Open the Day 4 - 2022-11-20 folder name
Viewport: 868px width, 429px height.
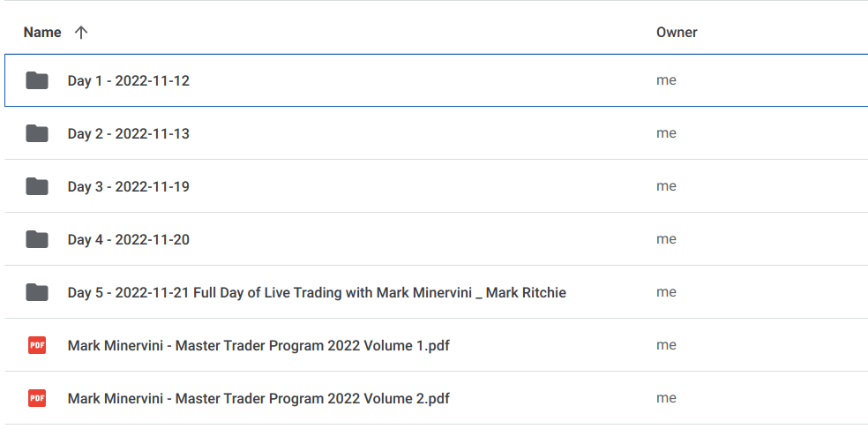(x=129, y=240)
